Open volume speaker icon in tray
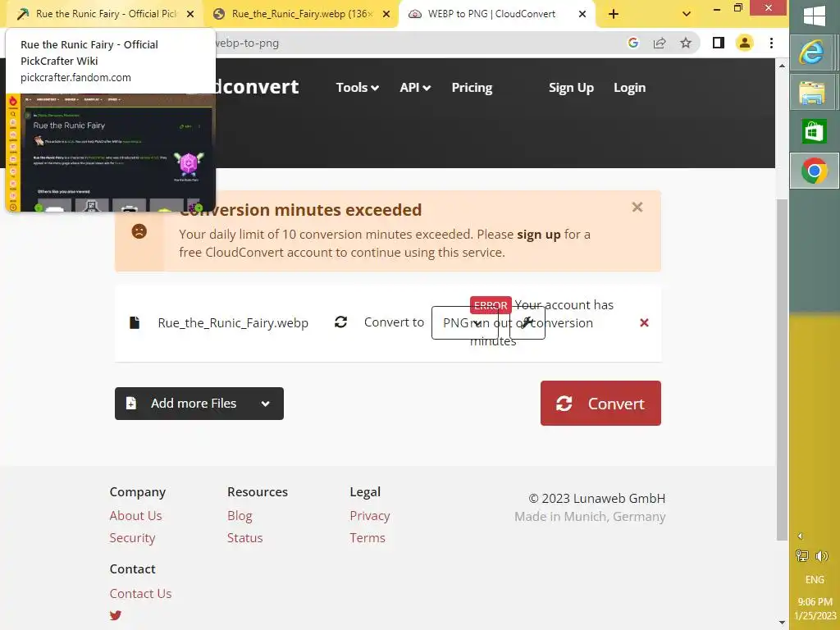 coord(821,556)
